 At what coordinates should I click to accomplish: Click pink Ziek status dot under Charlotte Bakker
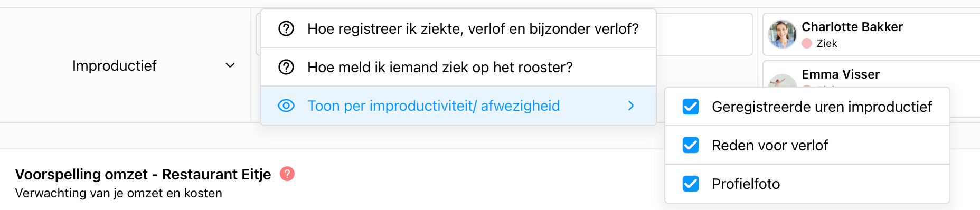807,43
